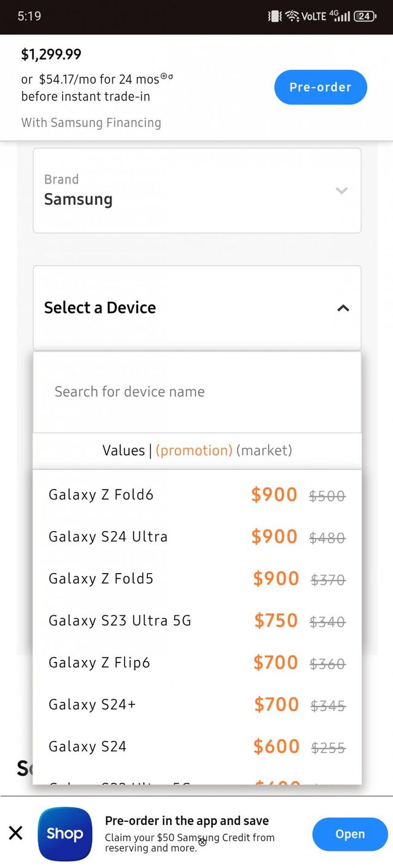
Task: Expand the Brand Samsung dropdown
Action: tap(196, 190)
